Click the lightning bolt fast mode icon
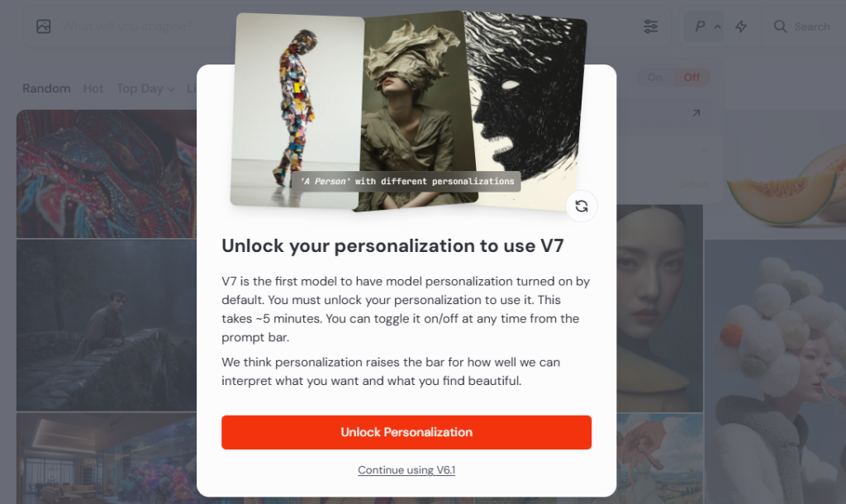Viewport: 846px width, 504px height. point(741,26)
